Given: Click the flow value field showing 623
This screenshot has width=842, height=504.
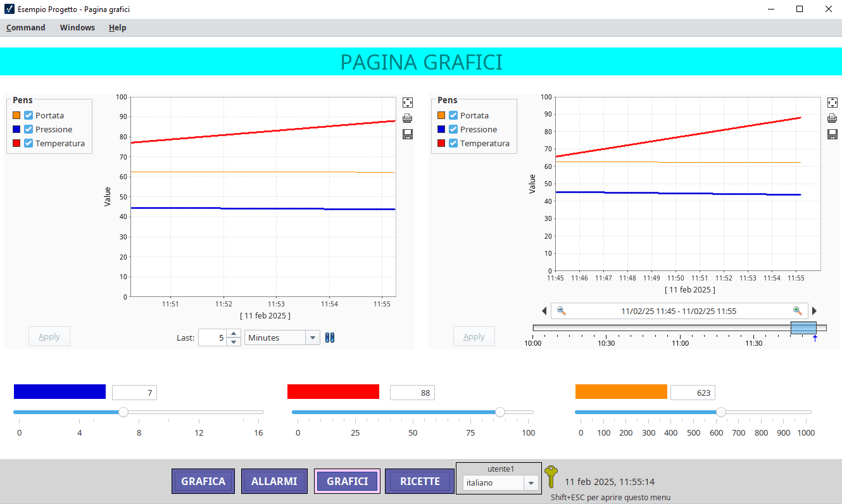Looking at the screenshot, I should [x=693, y=393].
